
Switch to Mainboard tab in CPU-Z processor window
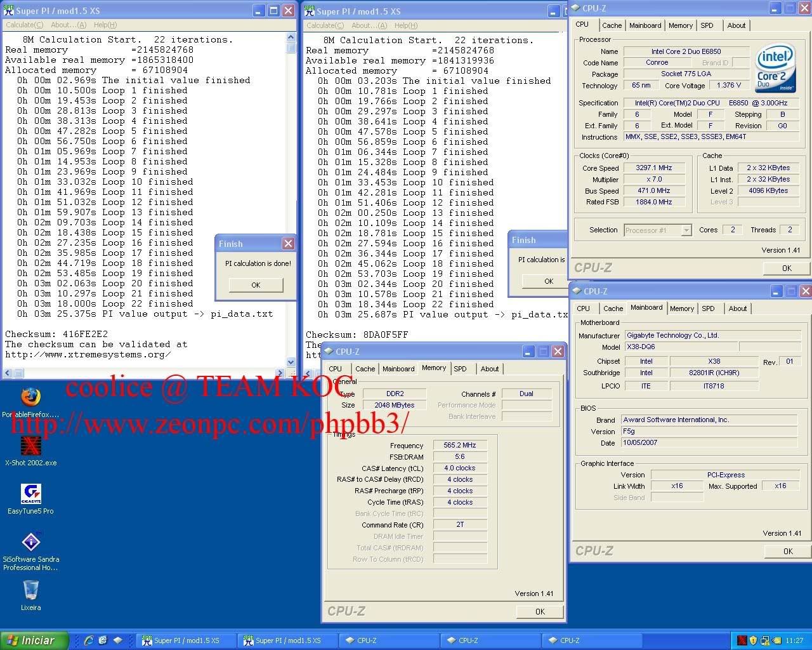[645, 25]
